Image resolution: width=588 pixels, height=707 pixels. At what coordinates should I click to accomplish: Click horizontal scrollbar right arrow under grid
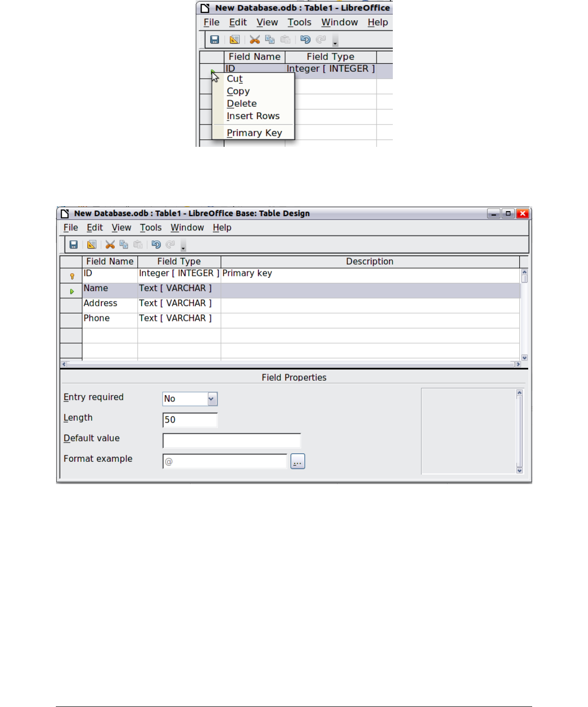pyautogui.click(x=518, y=364)
